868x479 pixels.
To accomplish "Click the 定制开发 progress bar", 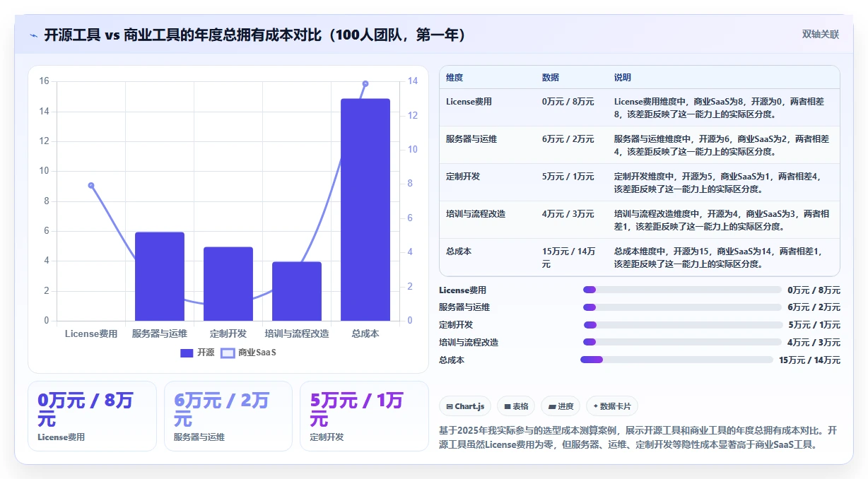I will click(683, 325).
